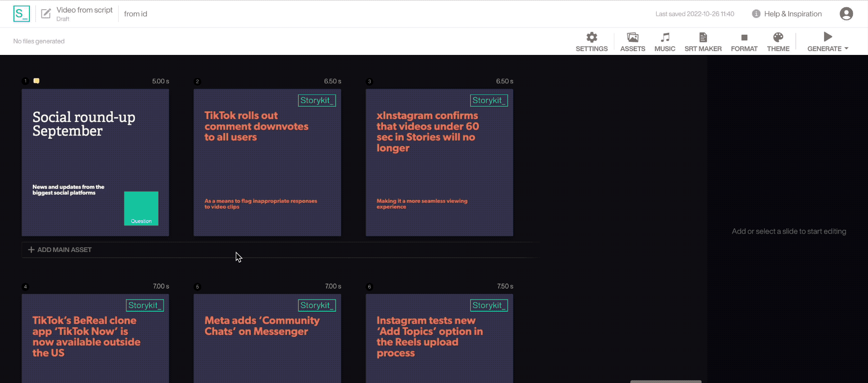Click the green Question box on slide 1
The image size is (868, 383).
[x=141, y=208]
